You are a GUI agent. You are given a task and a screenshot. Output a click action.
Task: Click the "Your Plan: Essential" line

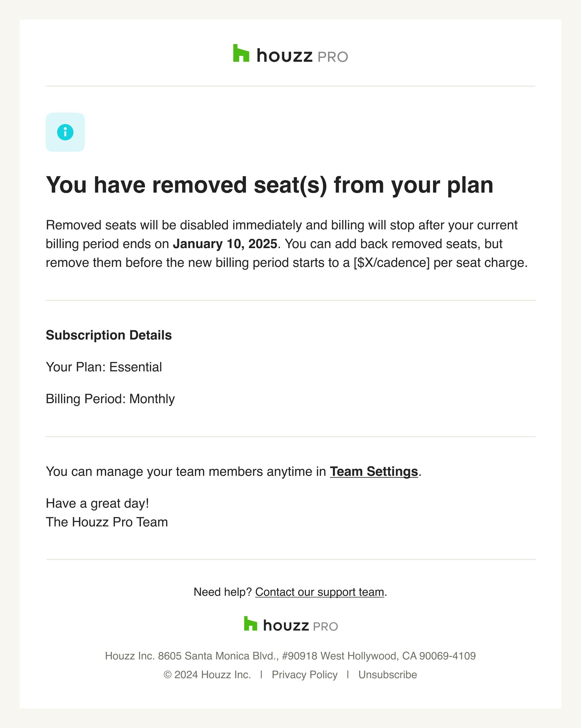[104, 367]
